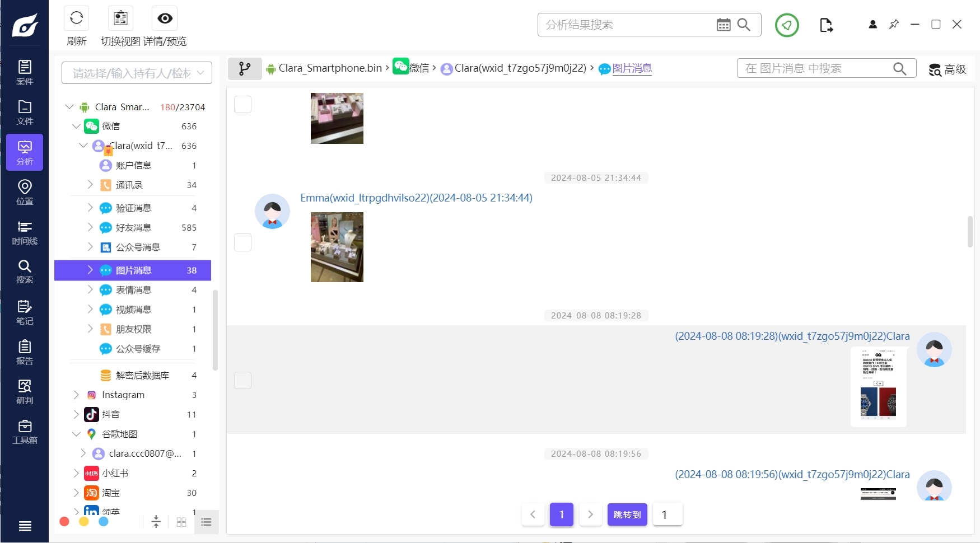Click the red color dot filter
This screenshot has height=543, width=980.
(x=64, y=522)
